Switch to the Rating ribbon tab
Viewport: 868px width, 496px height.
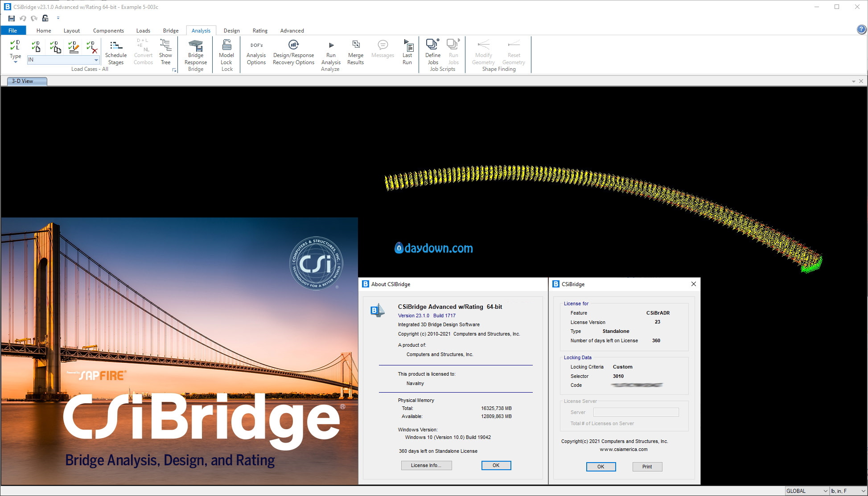coord(260,30)
